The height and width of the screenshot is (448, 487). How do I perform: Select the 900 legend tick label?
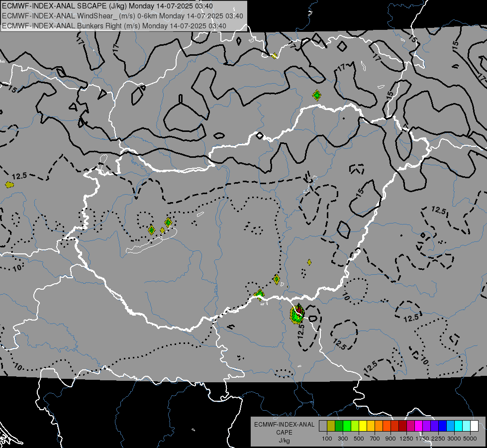pos(390,439)
